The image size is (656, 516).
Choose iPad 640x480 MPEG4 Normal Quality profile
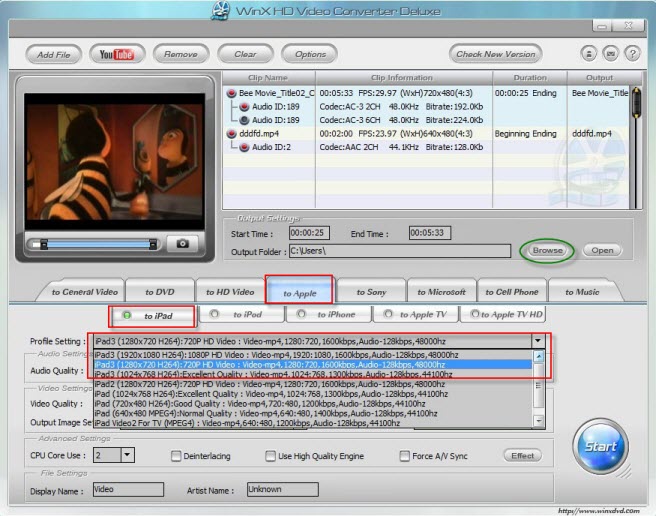(313, 413)
